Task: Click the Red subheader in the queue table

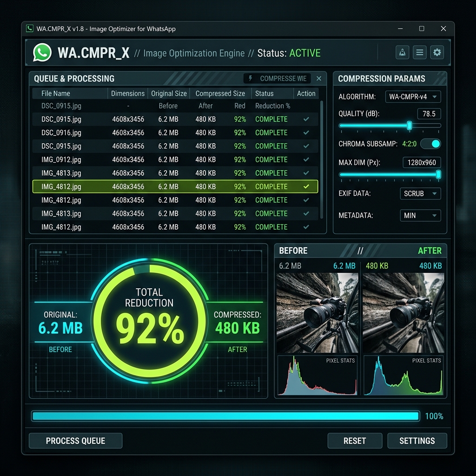Action: (239, 106)
